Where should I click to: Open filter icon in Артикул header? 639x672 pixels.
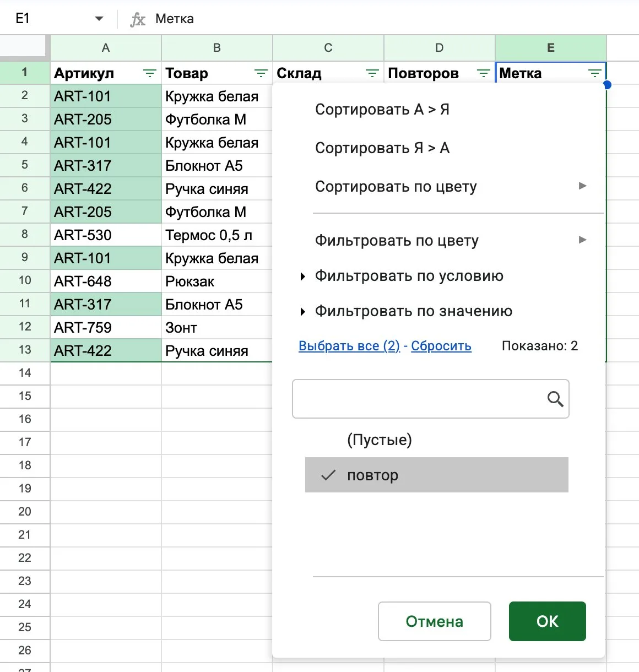pos(149,73)
